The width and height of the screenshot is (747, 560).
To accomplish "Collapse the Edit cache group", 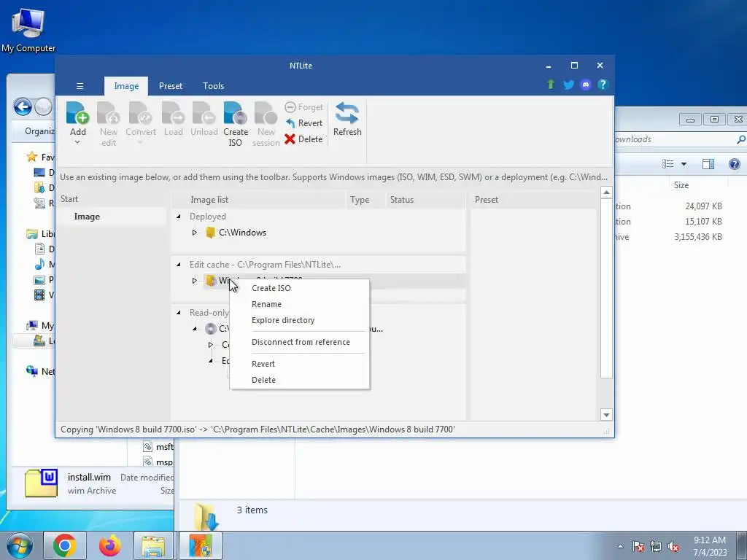I will pyautogui.click(x=179, y=264).
